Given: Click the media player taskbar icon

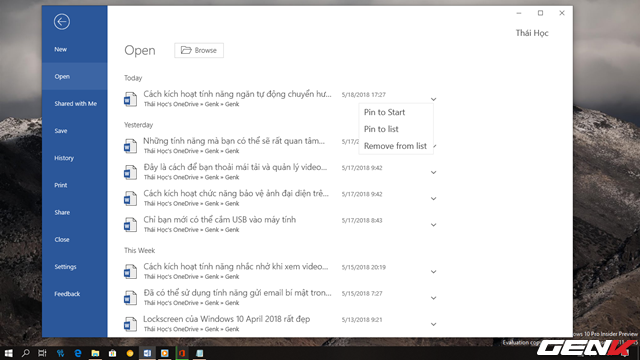Looking at the screenshot, I should click(164, 353).
